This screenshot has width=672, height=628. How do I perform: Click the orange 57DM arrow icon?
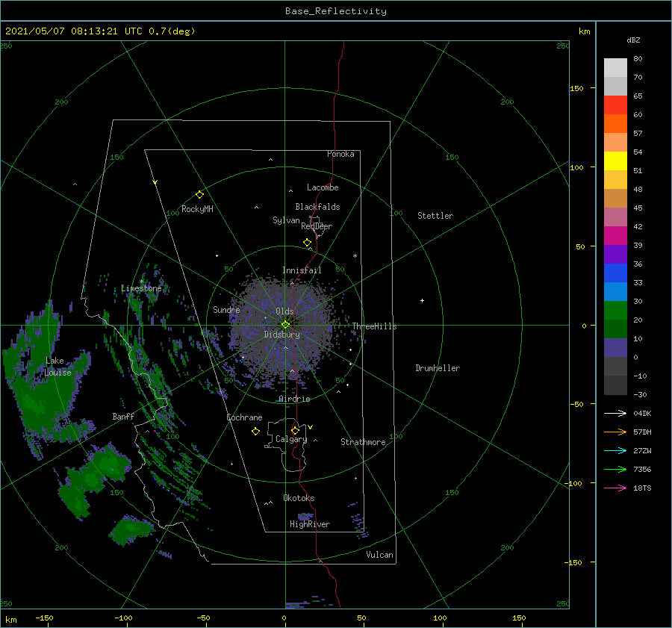tap(615, 432)
